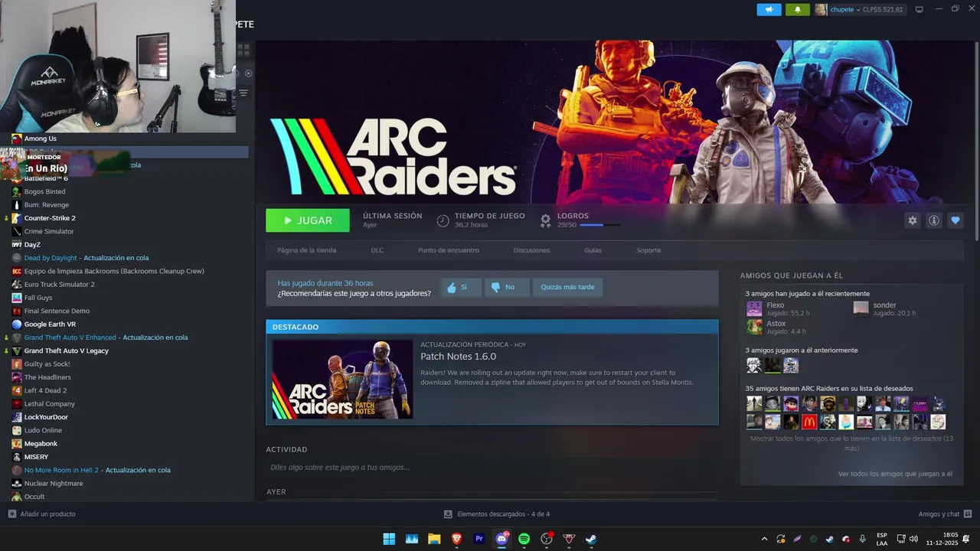Click the Final Sentence Demo icon
Image resolution: width=980 pixels, height=551 pixels.
pos(17,311)
